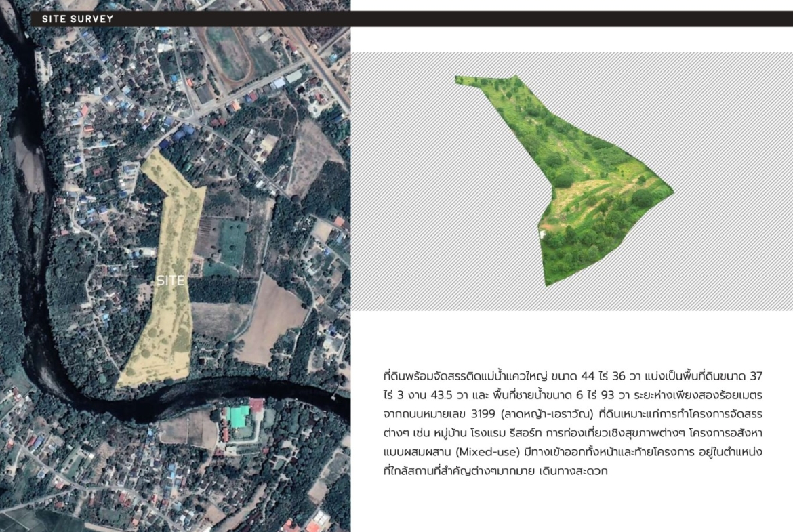Click the SITE label on the yellow plot
This screenshot has height=532, width=793.
[x=170, y=281]
